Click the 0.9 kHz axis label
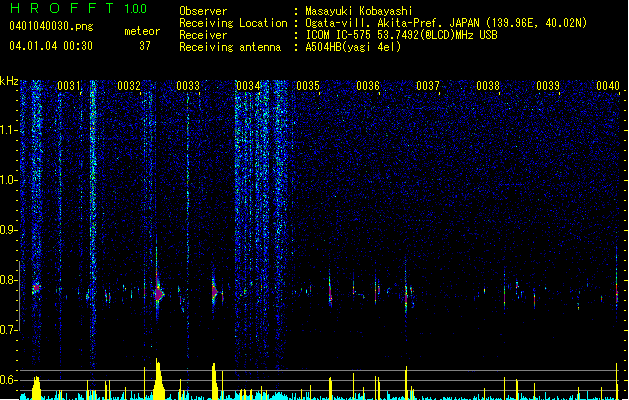 point(8,230)
